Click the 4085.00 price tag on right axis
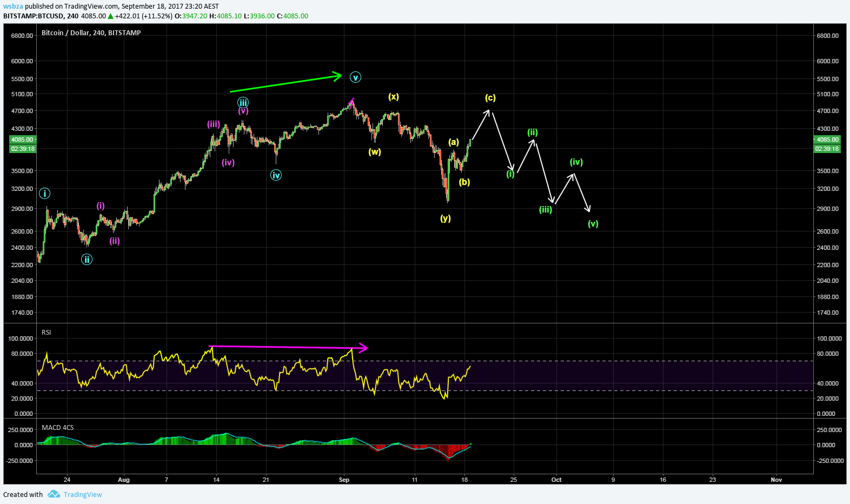 (x=827, y=140)
